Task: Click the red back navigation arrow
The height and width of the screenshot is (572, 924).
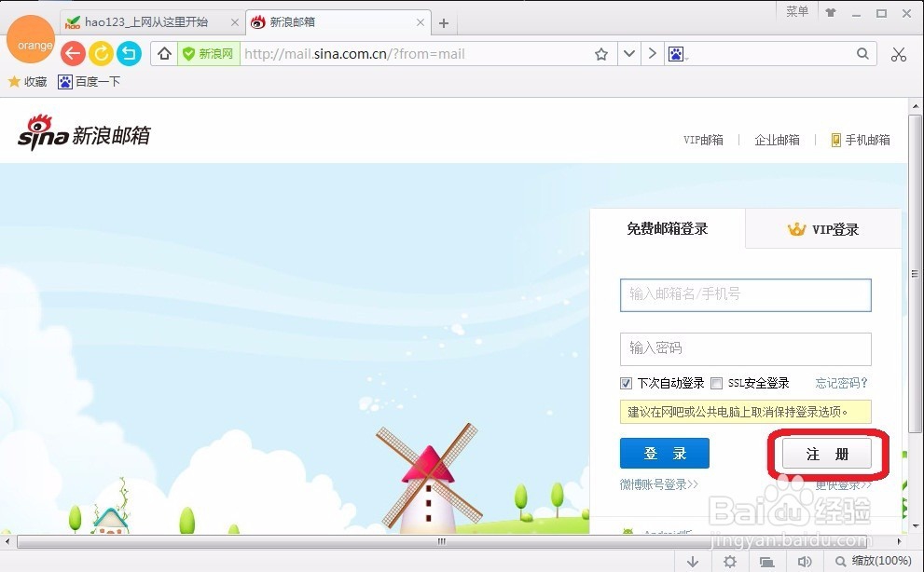Action: point(73,53)
